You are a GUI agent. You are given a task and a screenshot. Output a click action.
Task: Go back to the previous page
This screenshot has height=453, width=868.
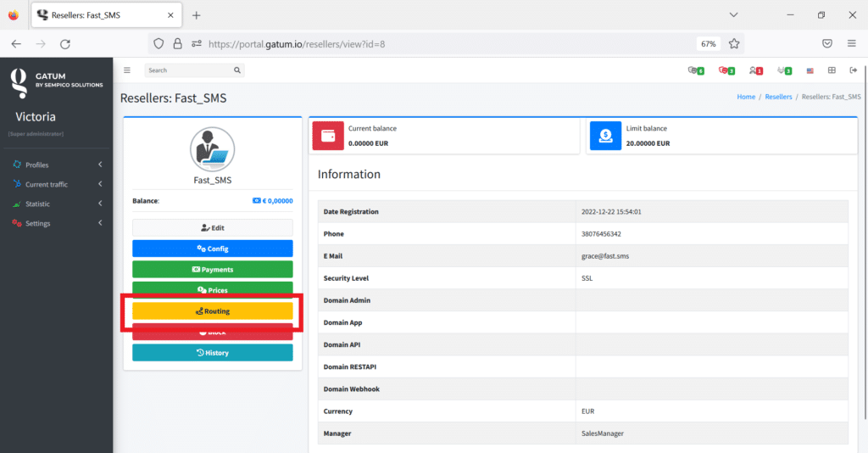coord(16,44)
